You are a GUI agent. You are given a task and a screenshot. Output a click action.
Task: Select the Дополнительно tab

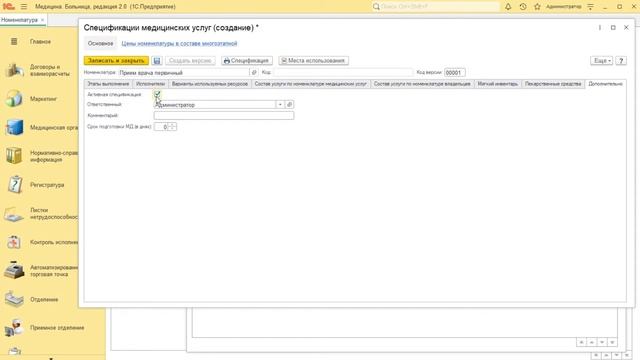(605, 84)
